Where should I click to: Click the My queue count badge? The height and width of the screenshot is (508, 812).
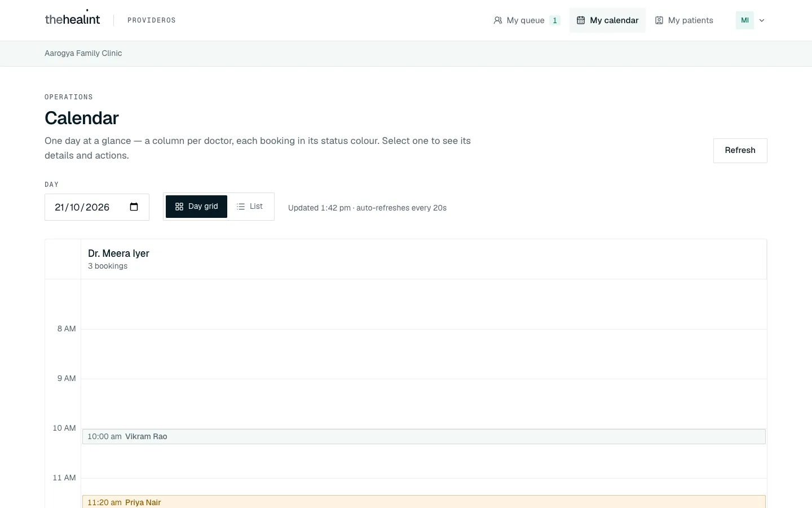click(555, 20)
